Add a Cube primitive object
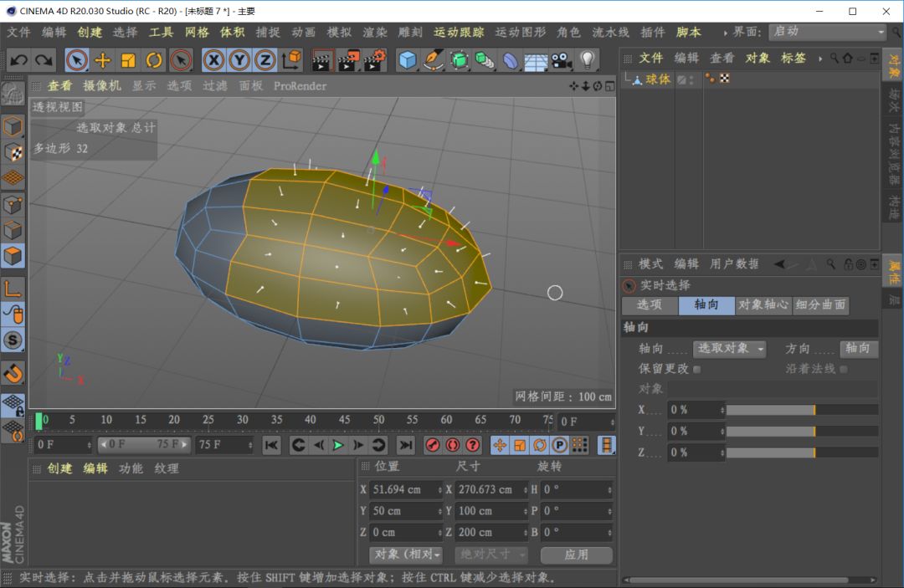 point(408,60)
